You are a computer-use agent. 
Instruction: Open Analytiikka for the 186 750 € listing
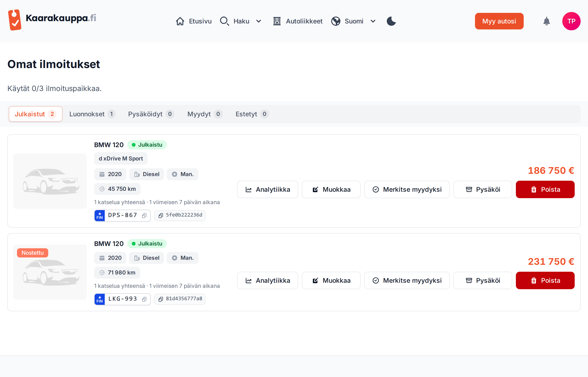[x=268, y=189]
